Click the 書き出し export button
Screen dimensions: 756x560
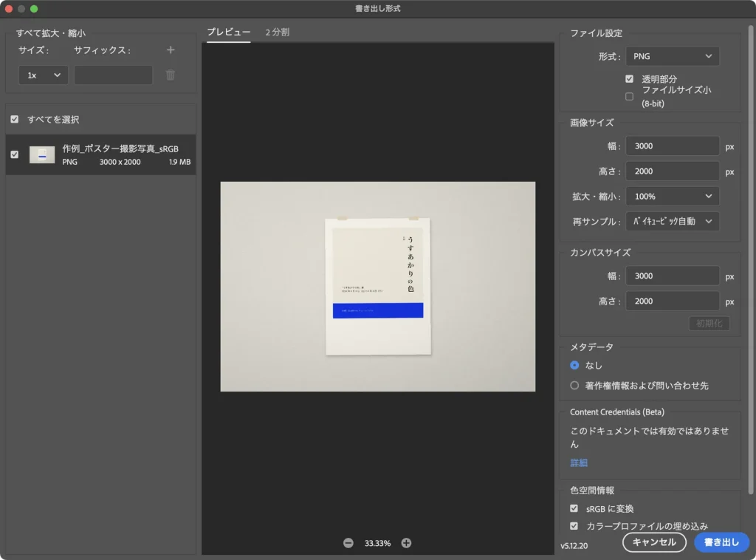click(721, 542)
